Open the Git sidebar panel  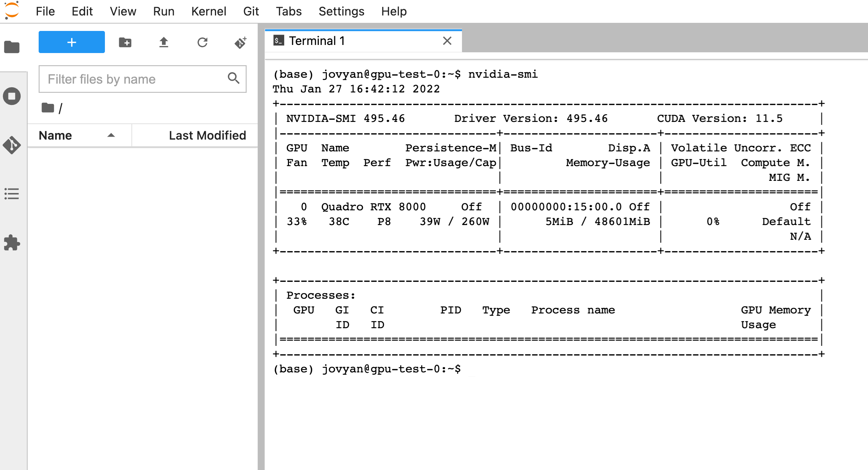point(11,145)
